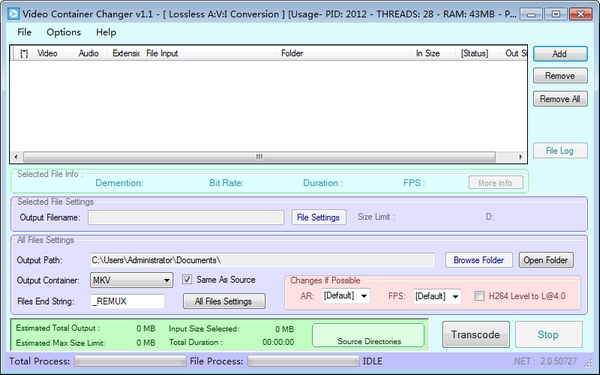Click the Remove button
This screenshot has height=375, width=600.
click(x=560, y=76)
